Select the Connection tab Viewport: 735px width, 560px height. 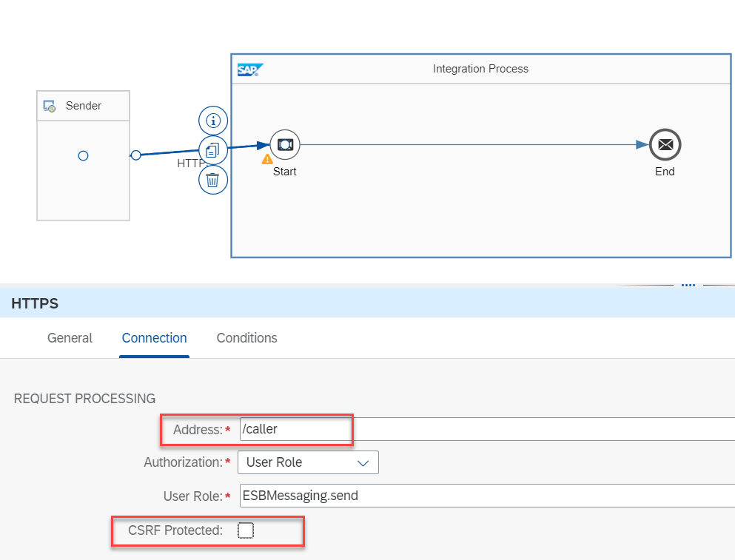coord(154,338)
